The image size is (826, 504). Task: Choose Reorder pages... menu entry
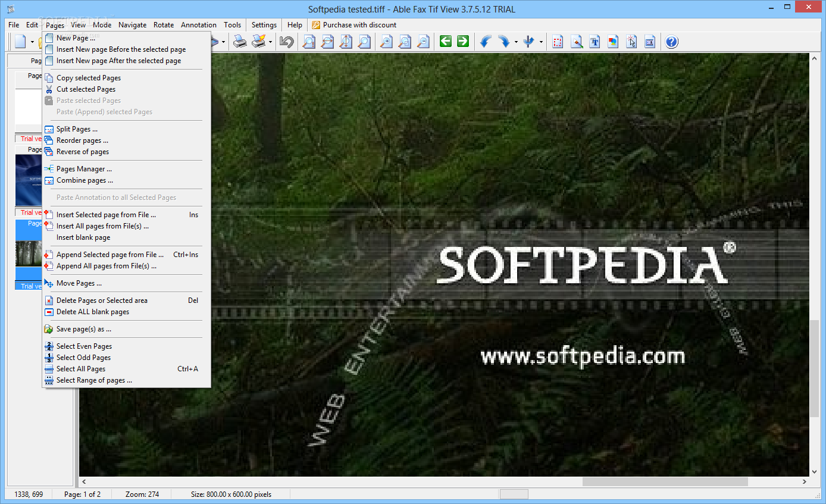(126, 140)
